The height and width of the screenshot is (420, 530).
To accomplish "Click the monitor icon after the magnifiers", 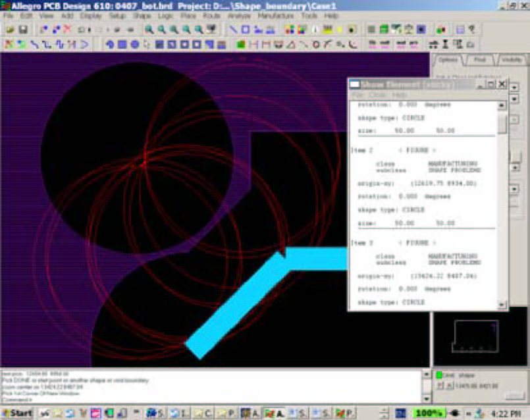I will (x=211, y=30).
